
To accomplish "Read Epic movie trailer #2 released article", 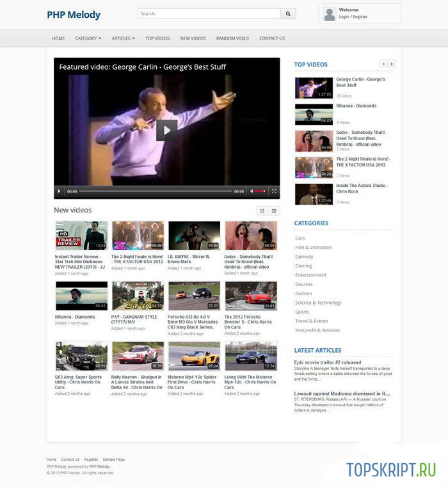I will [x=328, y=362].
